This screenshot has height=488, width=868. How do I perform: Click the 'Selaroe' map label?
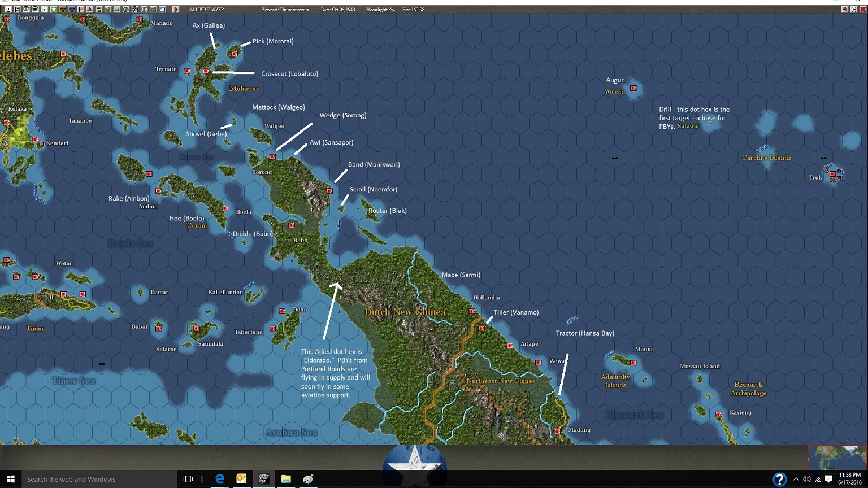coord(166,349)
